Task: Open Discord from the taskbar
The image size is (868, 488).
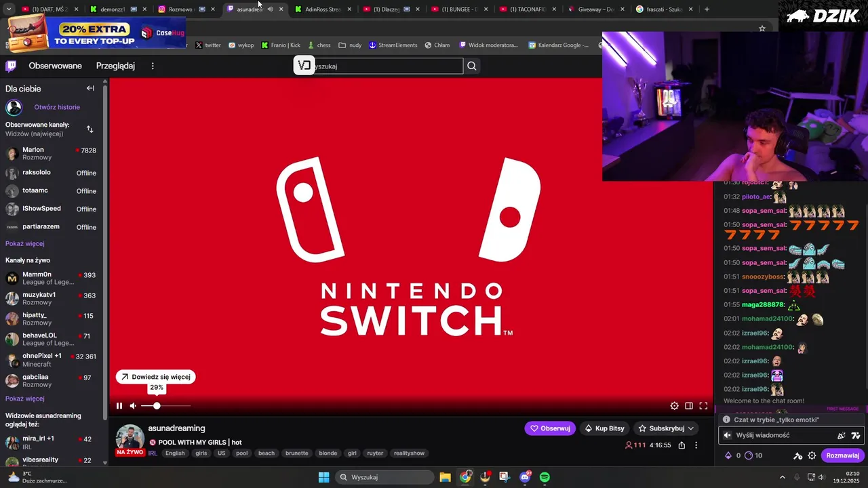Action: click(x=525, y=477)
